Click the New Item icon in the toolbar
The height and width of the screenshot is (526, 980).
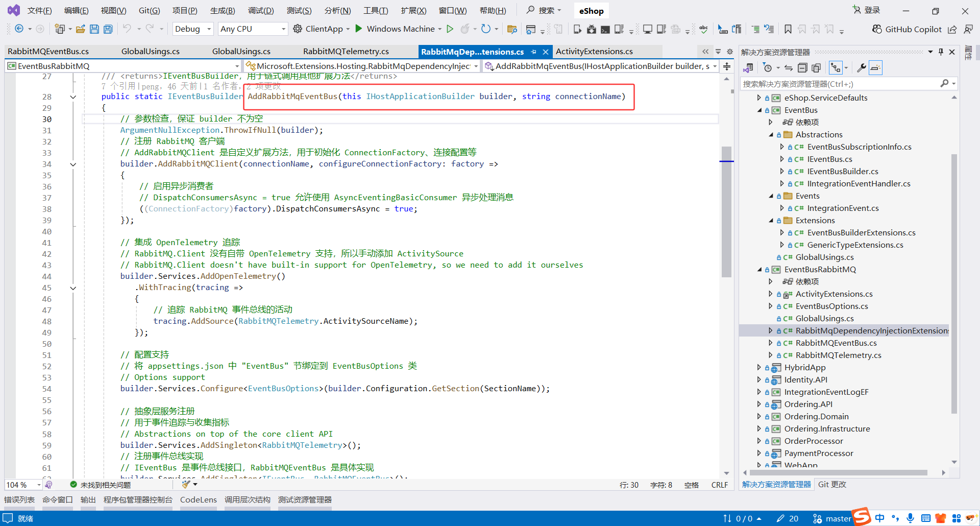point(60,29)
